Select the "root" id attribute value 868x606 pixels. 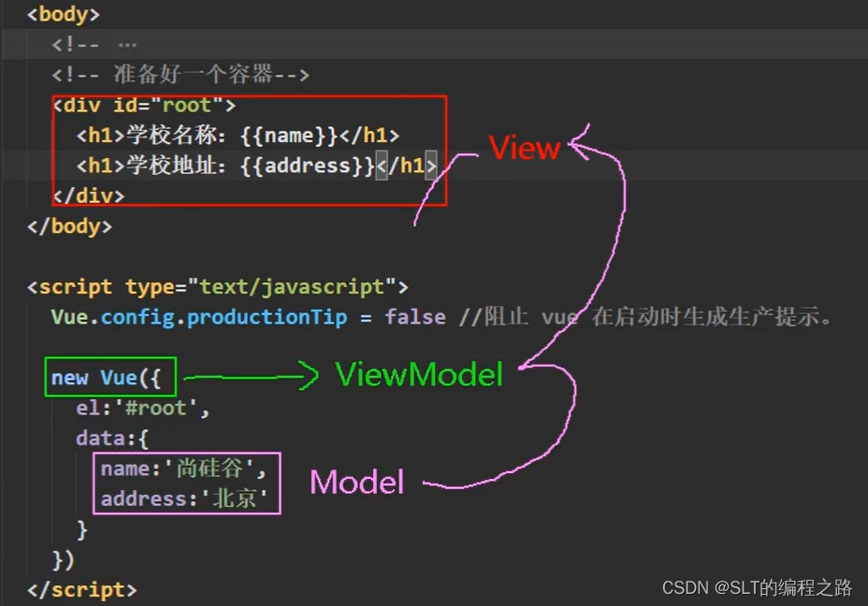[186, 105]
